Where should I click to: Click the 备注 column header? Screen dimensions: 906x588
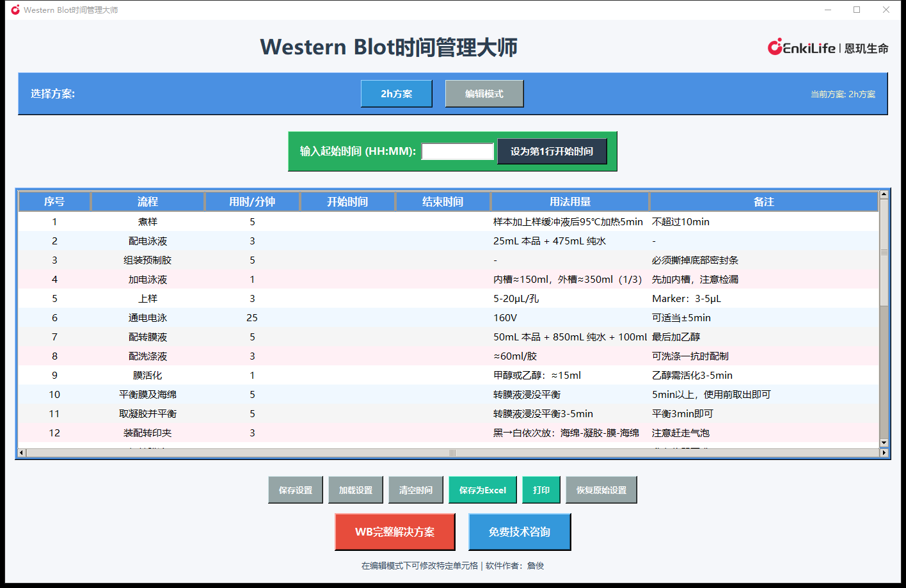[764, 202]
